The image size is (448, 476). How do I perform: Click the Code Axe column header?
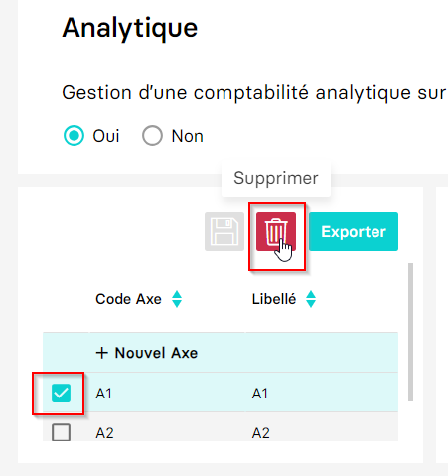[128, 299]
